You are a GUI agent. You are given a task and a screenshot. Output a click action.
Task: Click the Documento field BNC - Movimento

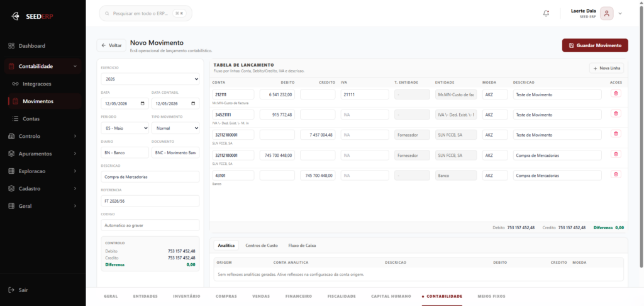[175, 152]
